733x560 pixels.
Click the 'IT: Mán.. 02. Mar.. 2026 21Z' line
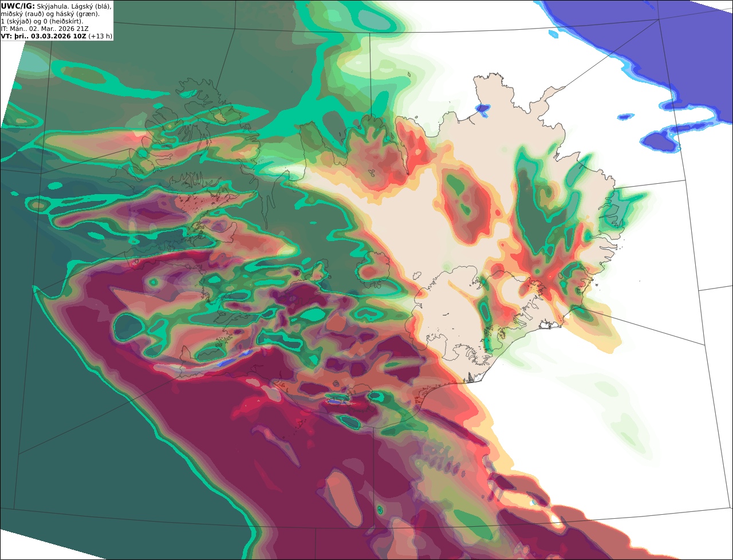[x=45, y=29]
